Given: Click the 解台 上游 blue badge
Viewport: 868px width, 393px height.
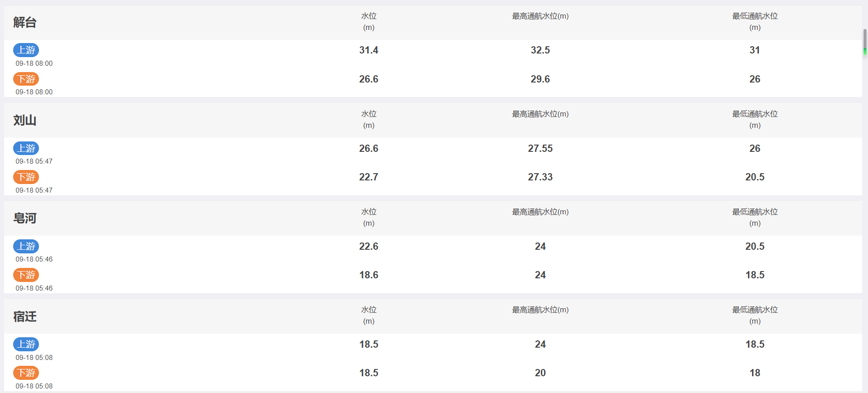Looking at the screenshot, I should [26, 50].
